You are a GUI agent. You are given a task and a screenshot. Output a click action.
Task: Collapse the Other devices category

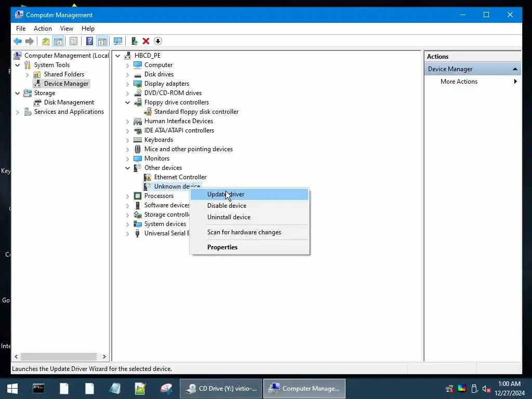[x=128, y=168]
